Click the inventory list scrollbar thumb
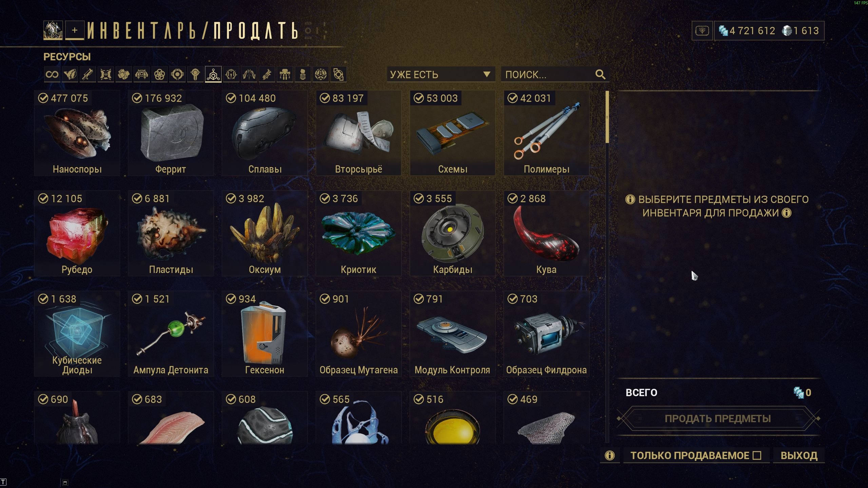868x488 pixels. point(607,117)
